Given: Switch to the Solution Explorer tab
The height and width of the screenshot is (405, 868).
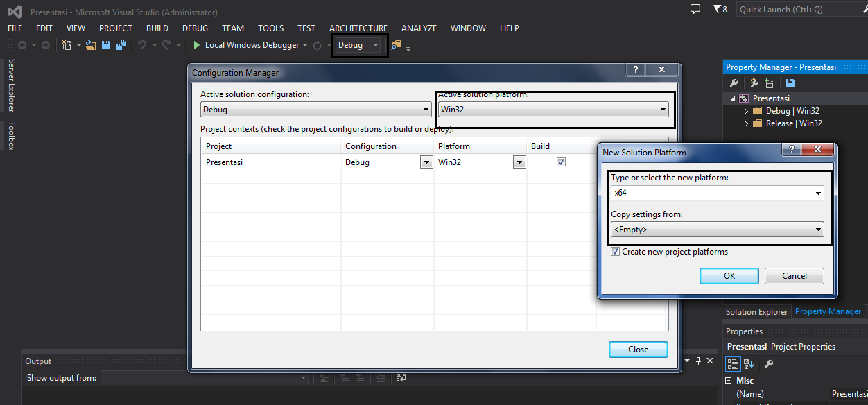Looking at the screenshot, I should point(756,311).
